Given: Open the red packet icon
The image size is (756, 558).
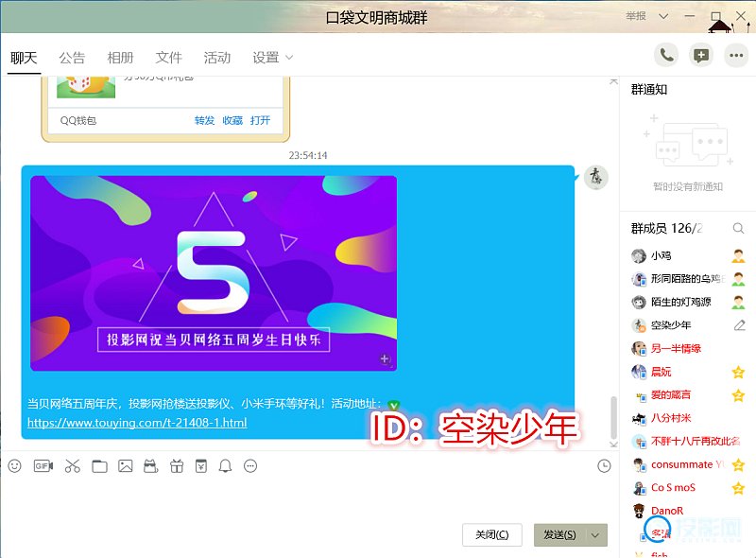Looking at the screenshot, I should [x=201, y=466].
